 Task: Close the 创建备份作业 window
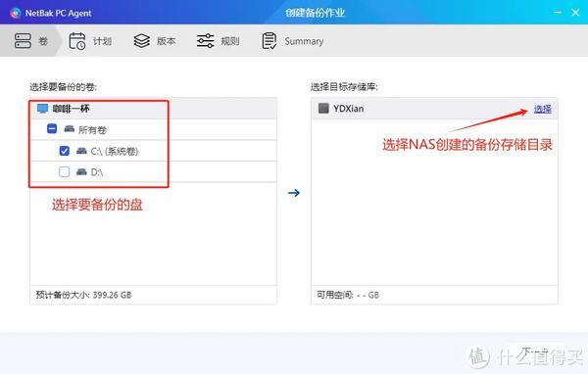(x=575, y=13)
